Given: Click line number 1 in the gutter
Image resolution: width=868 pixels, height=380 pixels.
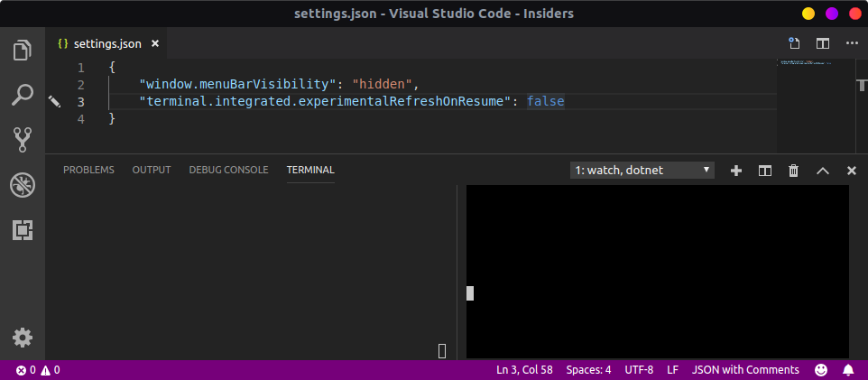Looking at the screenshot, I should pyautogui.click(x=81, y=68).
